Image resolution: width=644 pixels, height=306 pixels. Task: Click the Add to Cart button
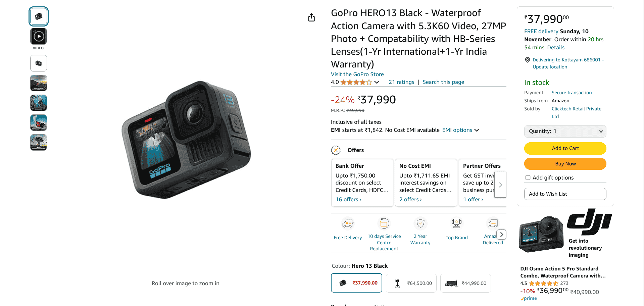pyautogui.click(x=565, y=148)
